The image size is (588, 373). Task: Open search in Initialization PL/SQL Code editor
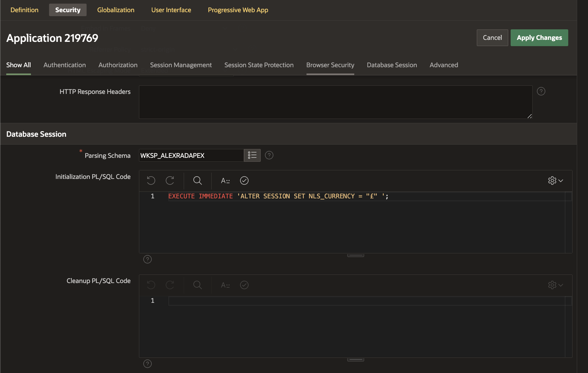(x=198, y=181)
